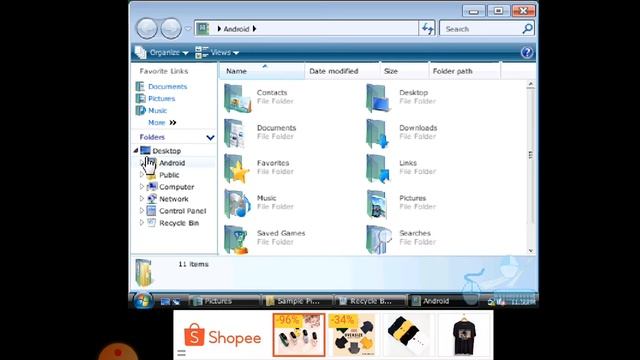
Task: Sort by Name column header
Action: coord(262,71)
